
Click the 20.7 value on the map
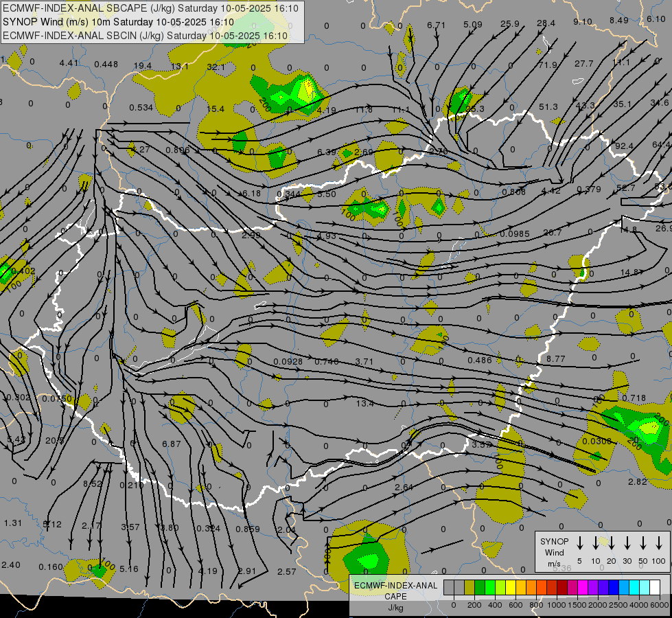(553, 233)
